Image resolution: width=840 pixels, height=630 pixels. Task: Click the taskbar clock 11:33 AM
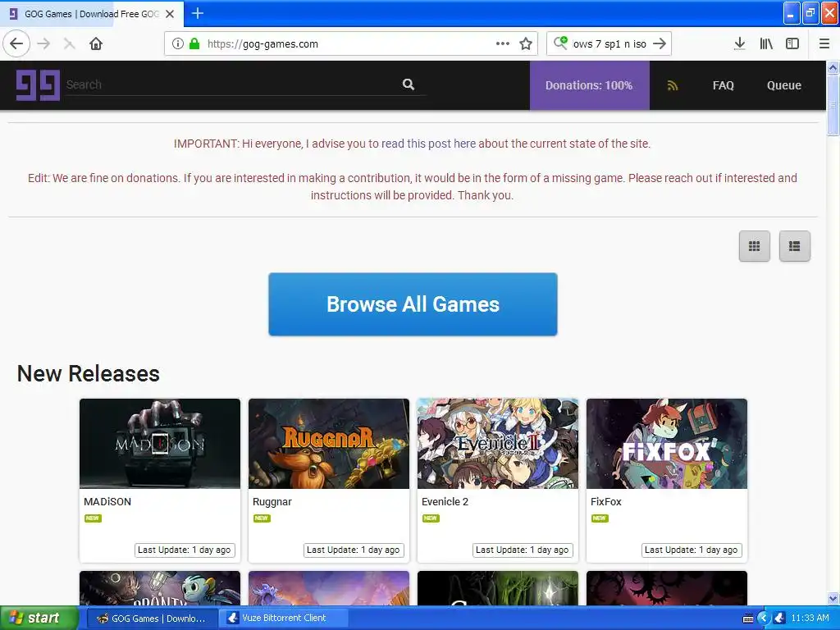(810, 619)
